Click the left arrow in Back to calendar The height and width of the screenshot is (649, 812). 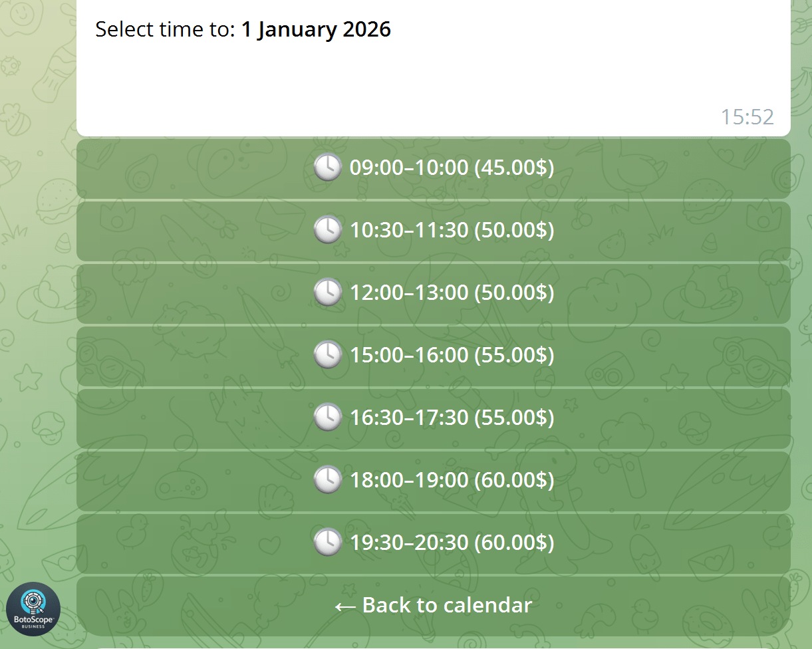point(346,605)
